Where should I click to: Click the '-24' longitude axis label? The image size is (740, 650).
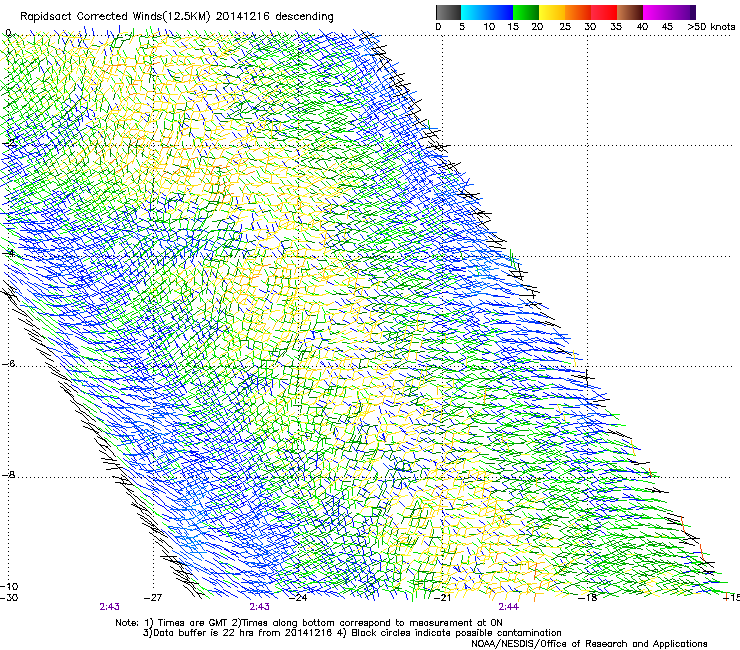coord(298,597)
